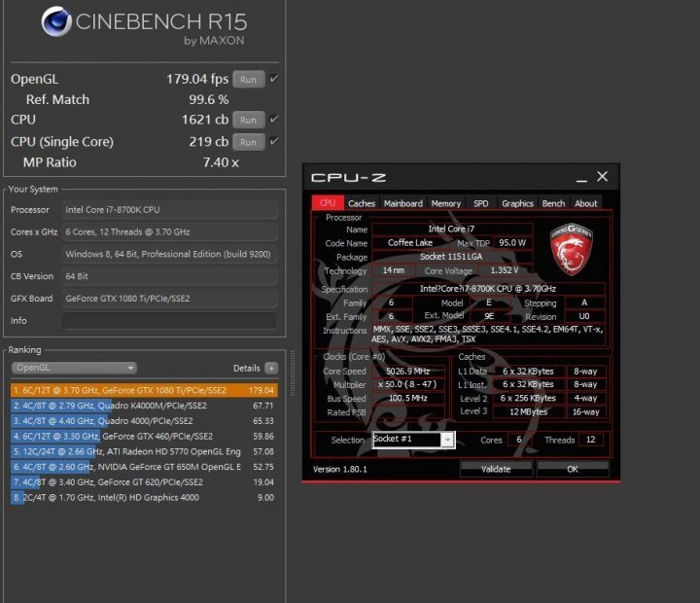Click the MP Ratio value 7.40 x
This screenshot has width=700, height=603.
click(x=221, y=162)
